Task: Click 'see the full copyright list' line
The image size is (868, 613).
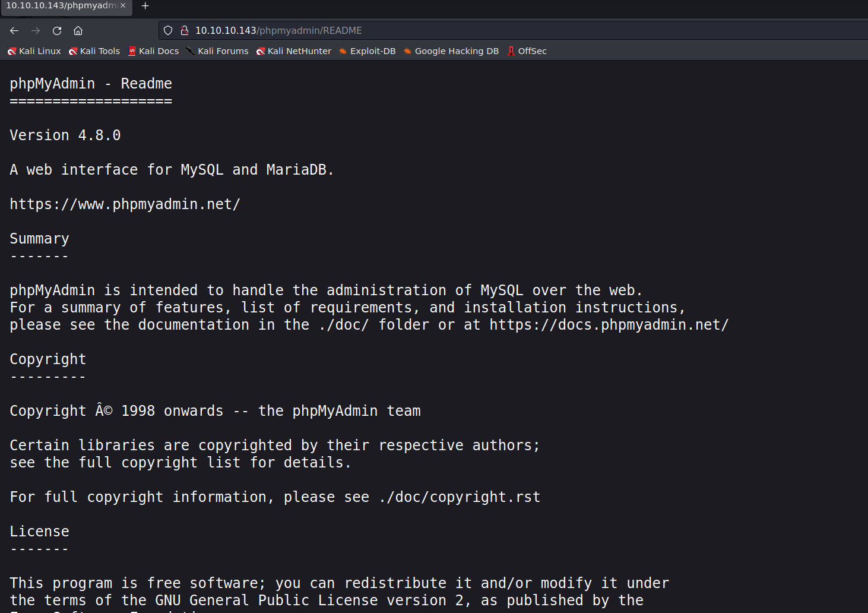Action: [x=180, y=463]
